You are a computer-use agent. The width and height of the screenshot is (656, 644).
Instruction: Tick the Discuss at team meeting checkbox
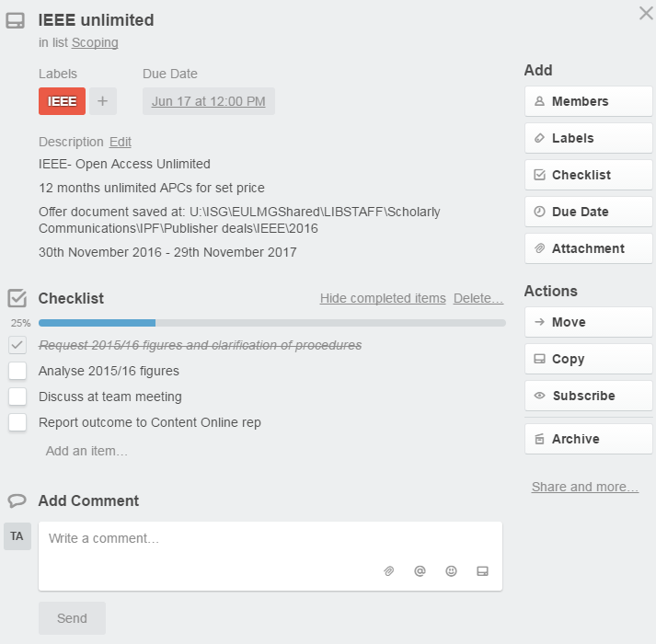click(x=17, y=397)
